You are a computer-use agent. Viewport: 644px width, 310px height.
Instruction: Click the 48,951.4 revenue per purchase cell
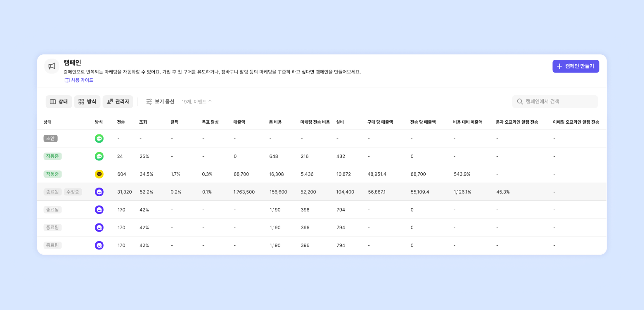[x=377, y=174]
